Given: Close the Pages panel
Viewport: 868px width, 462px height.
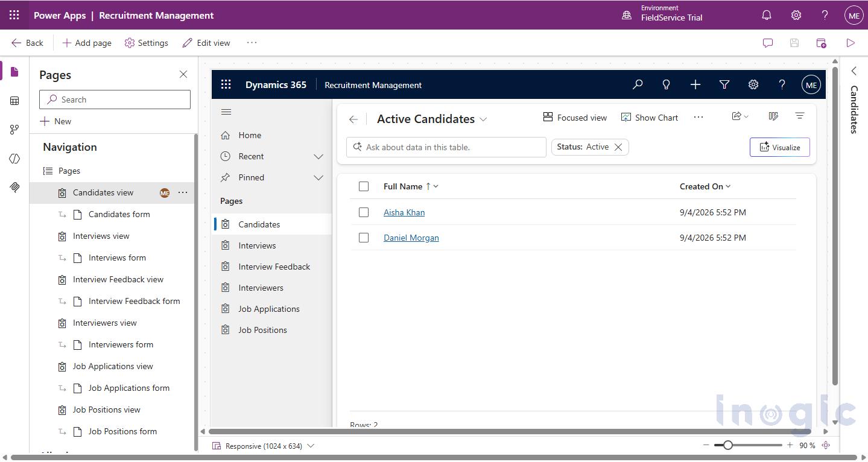Looking at the screenshot, I should (183, 74).
